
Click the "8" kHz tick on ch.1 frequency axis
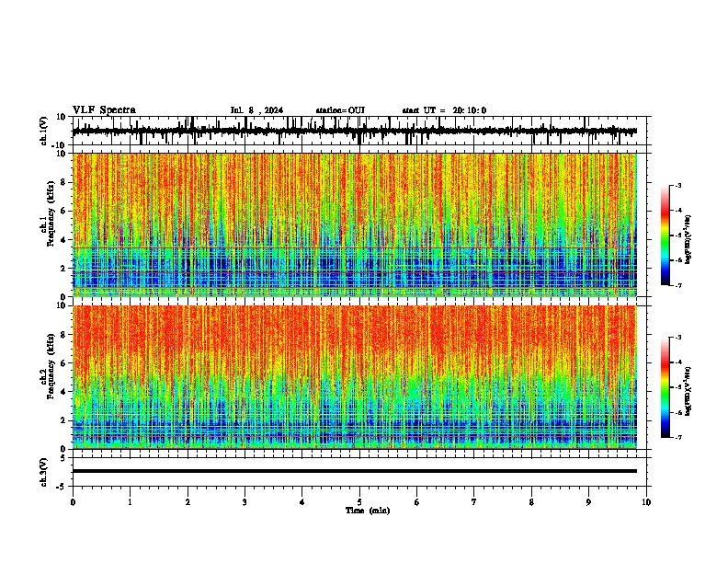pyautogui.click(x=64, y=182)
